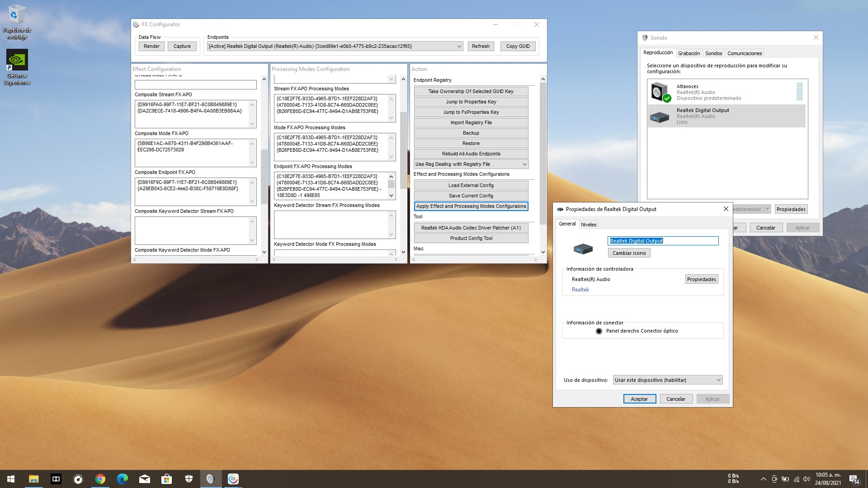Open the gauge-dial app in the taskbar
This screenshot has height=488, width=868.
pos(78,479)
